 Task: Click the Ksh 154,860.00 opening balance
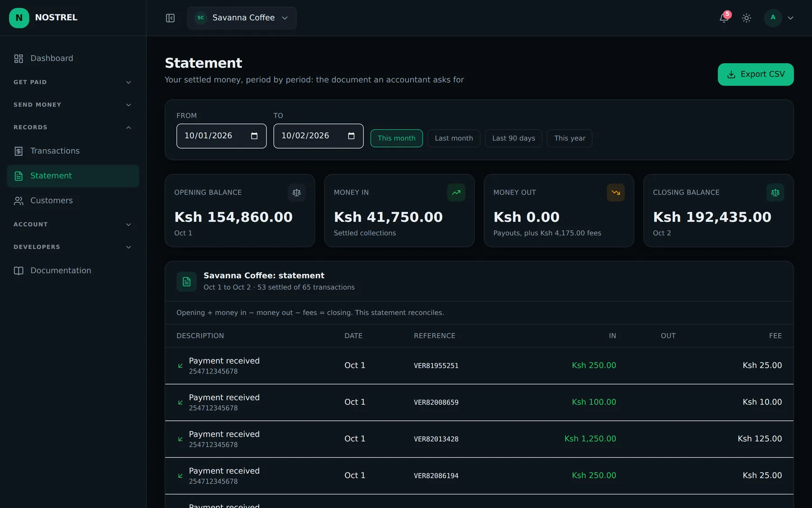pyautogui.click(x=234, y=217)
